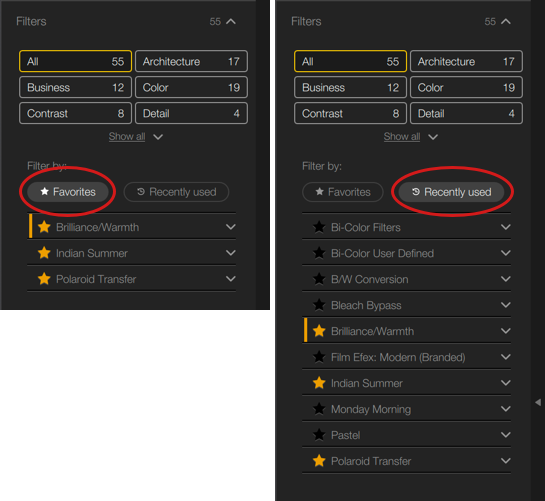Toggle the Pastel filter's star

pos(319,435)
